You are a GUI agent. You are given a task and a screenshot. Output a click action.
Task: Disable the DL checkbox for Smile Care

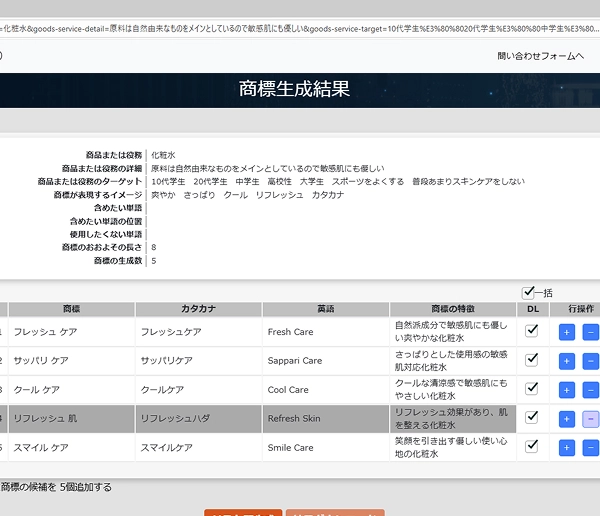(x=532, y=446)
